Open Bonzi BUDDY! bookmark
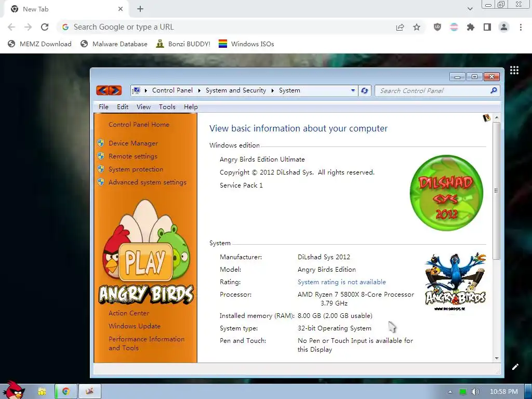Screen dimensions: 532x399 point(183,44)
